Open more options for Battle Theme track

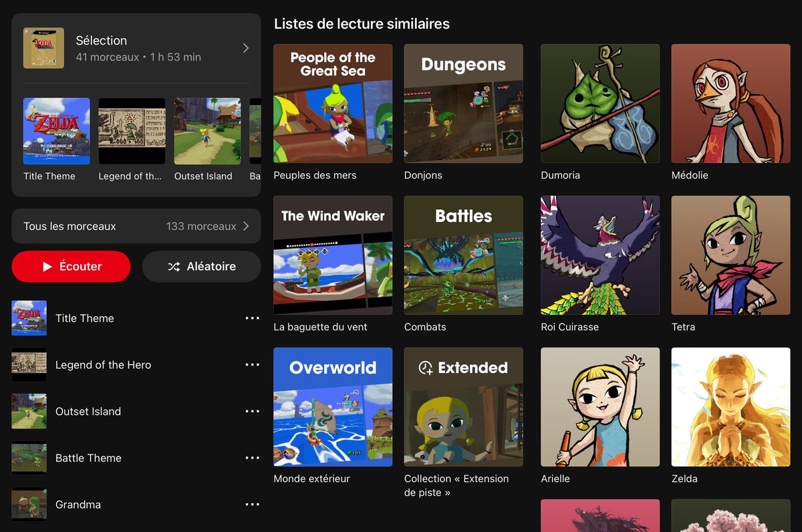coord(252,458)
